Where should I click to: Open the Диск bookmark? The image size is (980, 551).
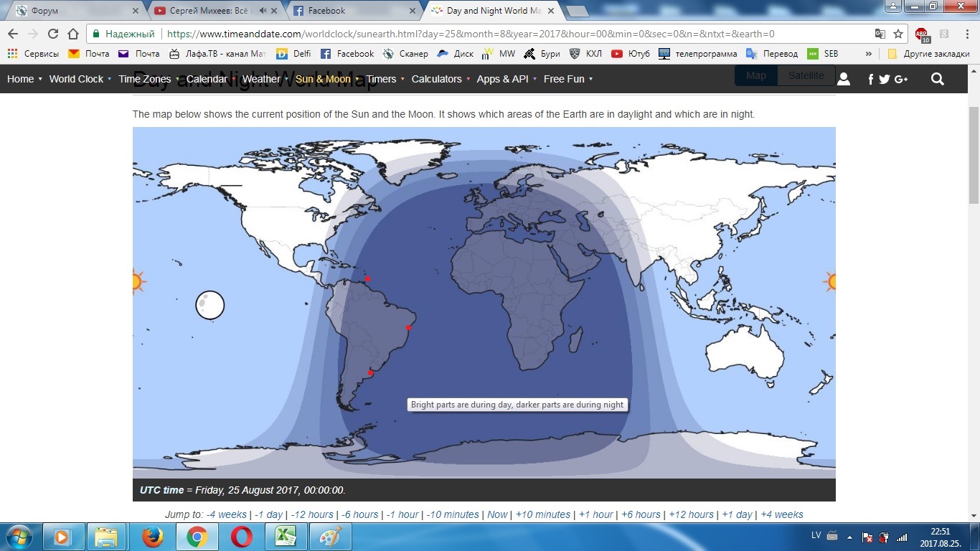[455, 54]
